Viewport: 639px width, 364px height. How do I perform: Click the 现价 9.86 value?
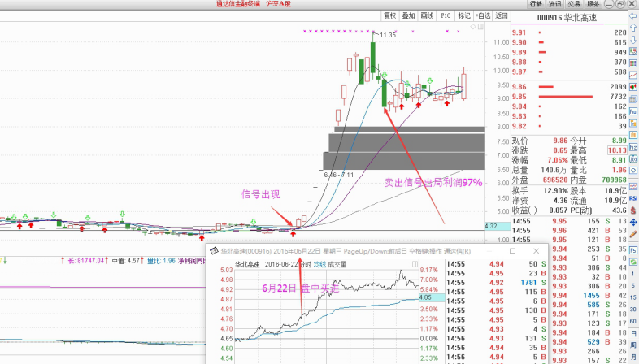pyautogui.click(x=560, y=141)
